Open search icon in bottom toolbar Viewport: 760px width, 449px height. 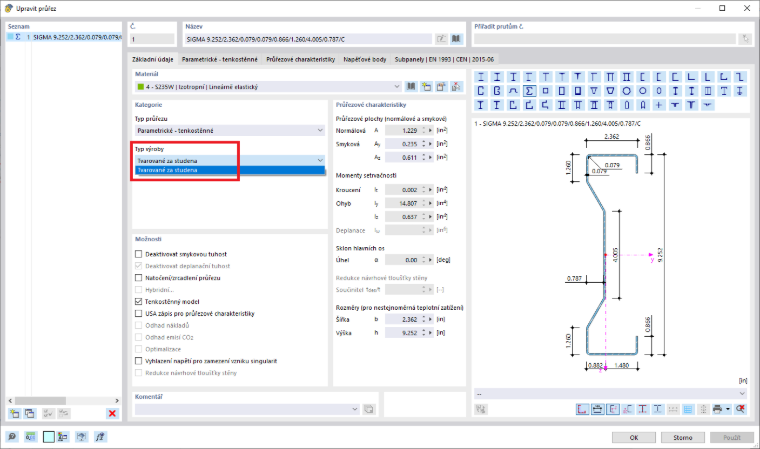point(12,437)
